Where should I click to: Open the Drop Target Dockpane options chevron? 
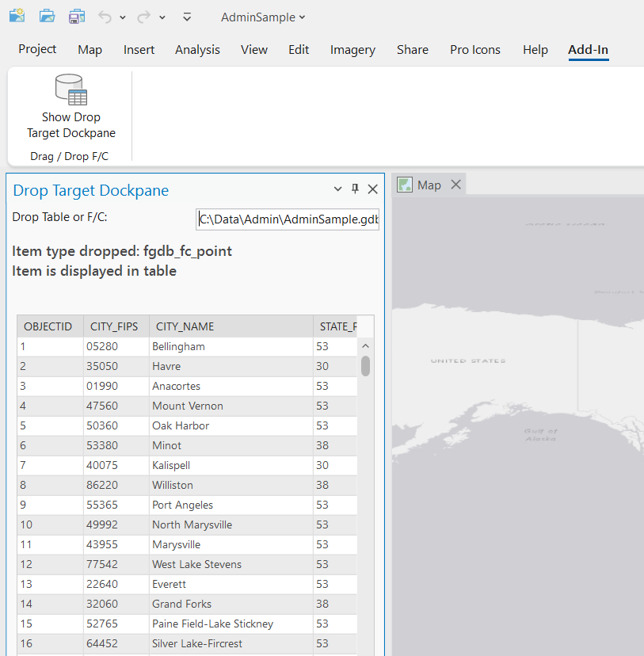[338, 189]
